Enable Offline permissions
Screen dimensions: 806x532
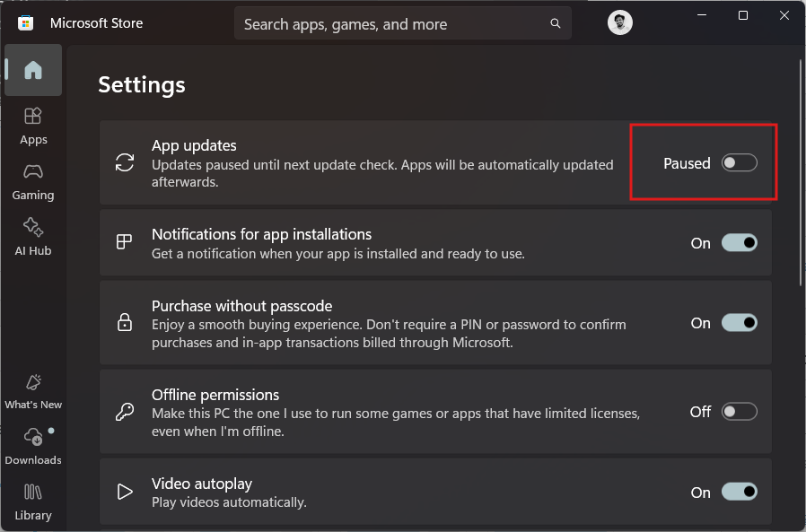click(740, 411)
